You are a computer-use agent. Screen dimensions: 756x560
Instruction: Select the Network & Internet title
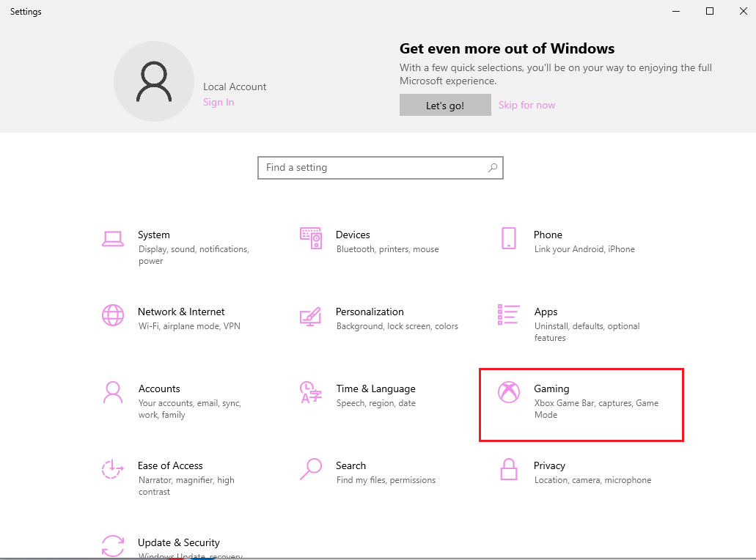pos(181,312)
